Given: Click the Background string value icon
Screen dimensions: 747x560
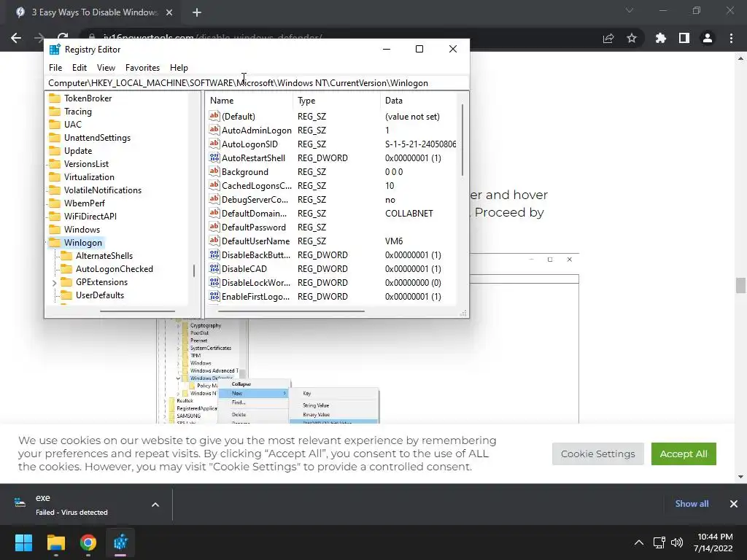Looking at the screenshot, I should click(x=214, y=171).
